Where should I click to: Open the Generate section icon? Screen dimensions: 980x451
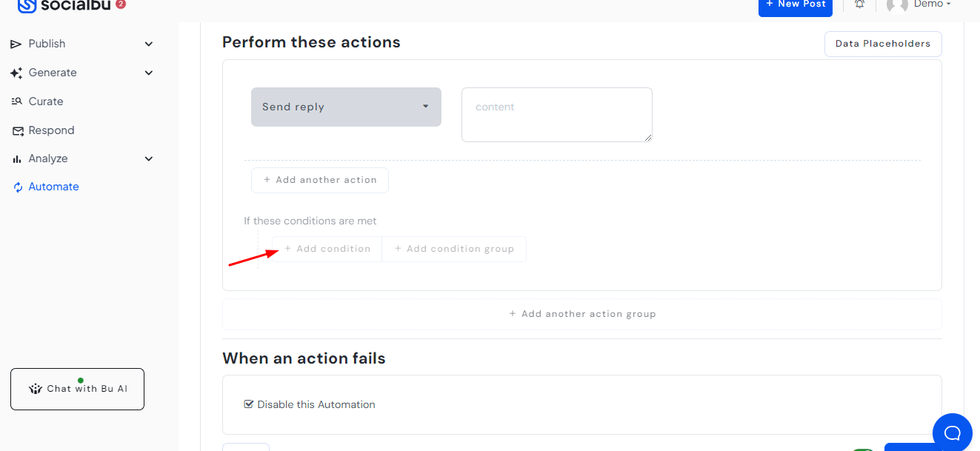[x=16, y=73]
